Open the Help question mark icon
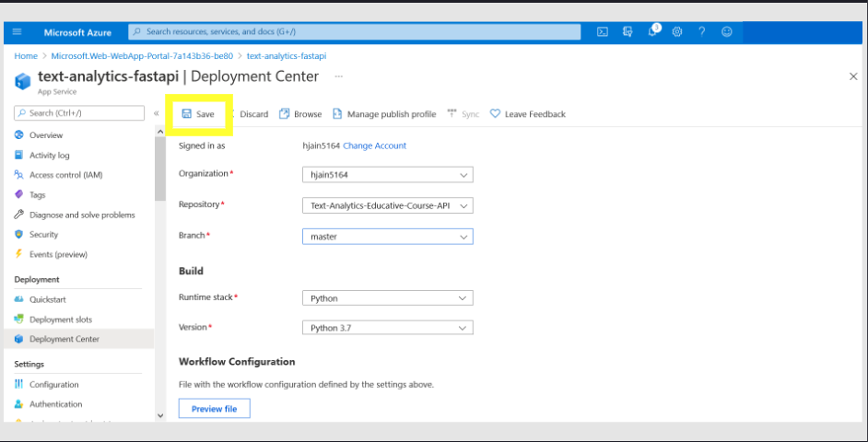 coord(702,32)
